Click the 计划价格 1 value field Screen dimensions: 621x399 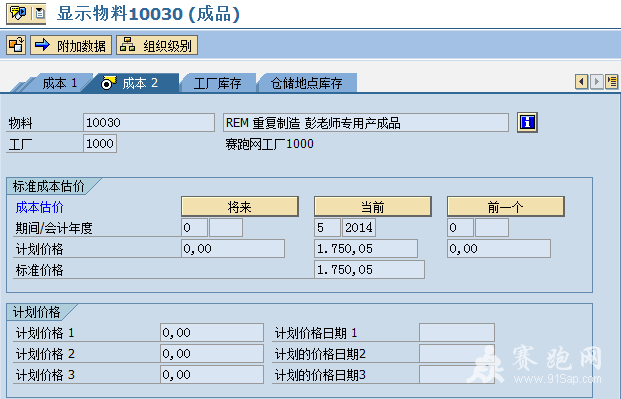pyautogui.click(x=212, y=332)
